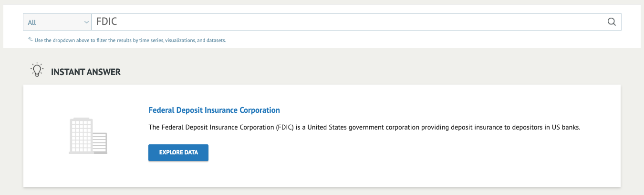
Task: Click the dropdown filter hint text
Action: (130, 41)
